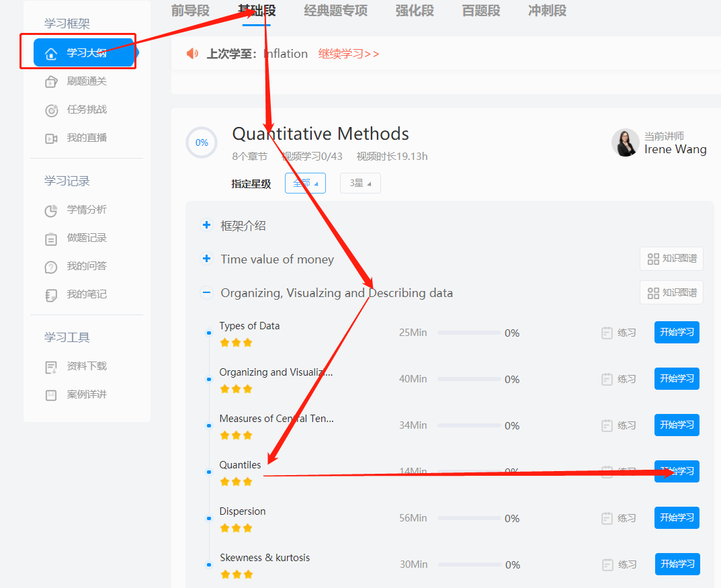Switch to the 冲刺段 tab

pos(547,11)
